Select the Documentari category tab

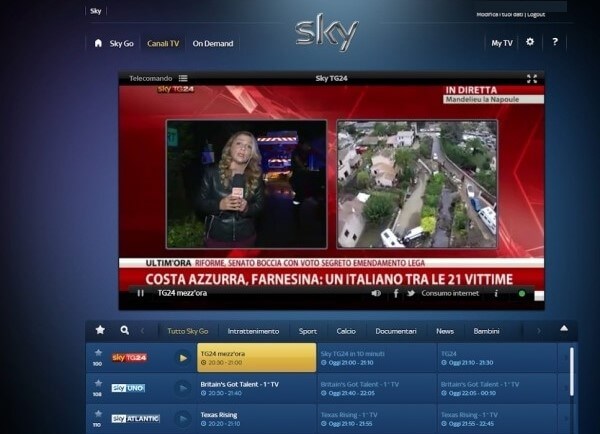pos(396,331)
